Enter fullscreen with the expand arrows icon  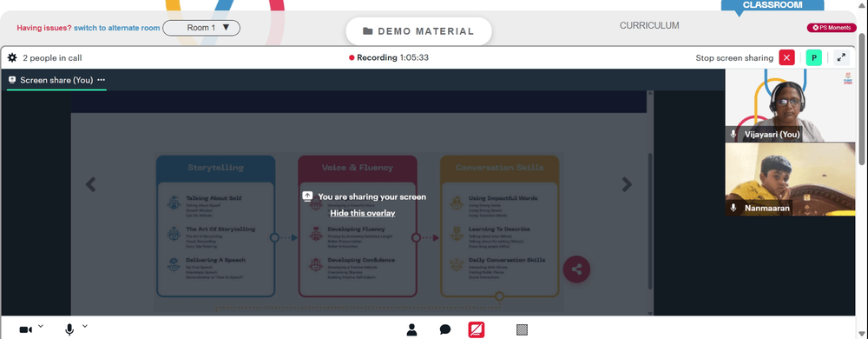[841, 57]
